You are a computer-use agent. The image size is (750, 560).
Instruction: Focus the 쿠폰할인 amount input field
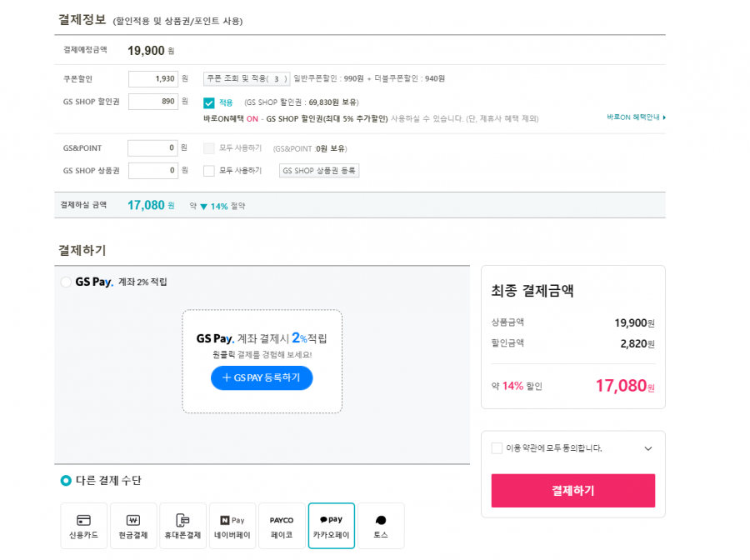click(x=153, y=79)
